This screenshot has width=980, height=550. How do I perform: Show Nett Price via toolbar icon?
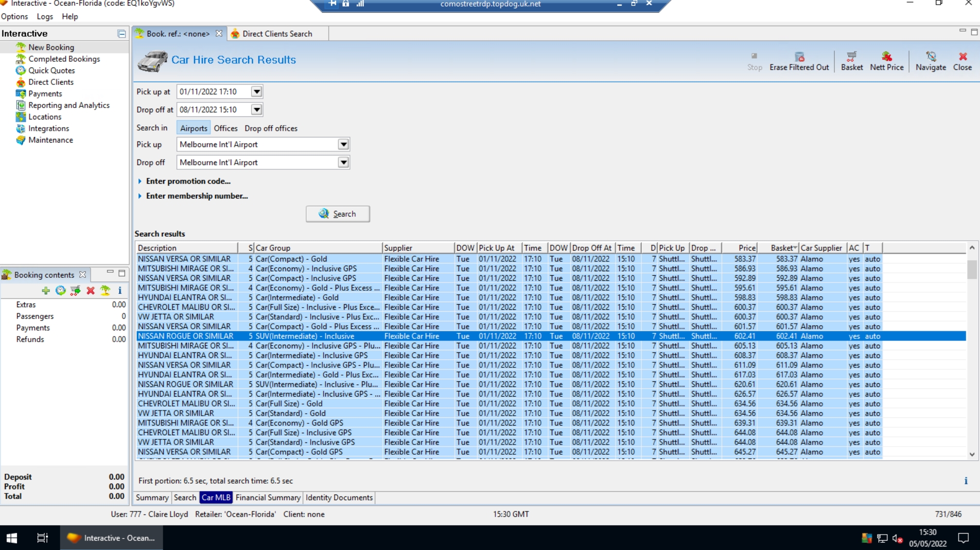(886, 61)
